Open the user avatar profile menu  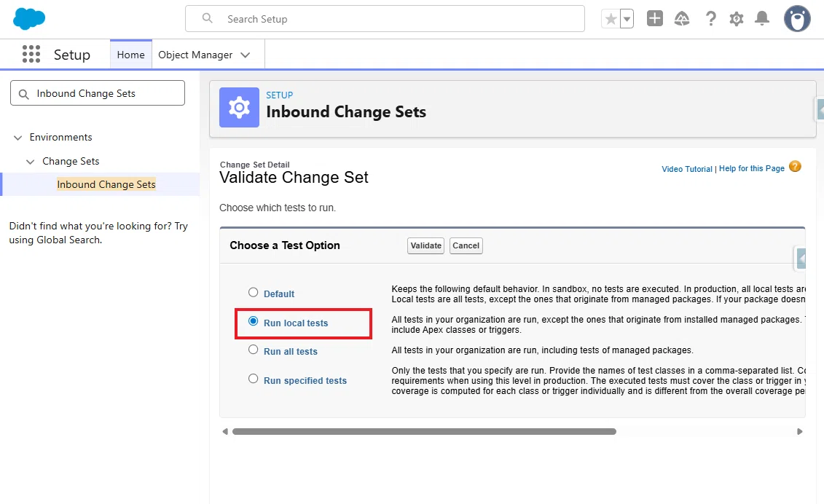[x=796, y=19]
